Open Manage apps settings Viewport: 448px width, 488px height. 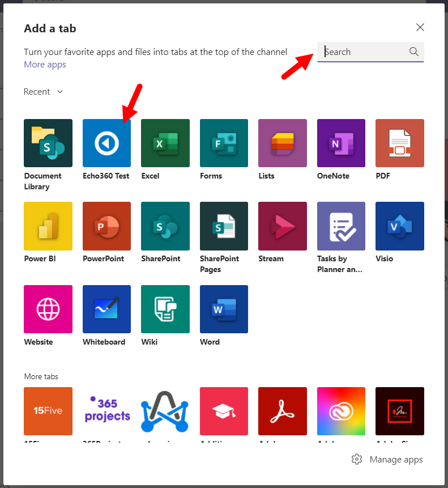point(387,459)
